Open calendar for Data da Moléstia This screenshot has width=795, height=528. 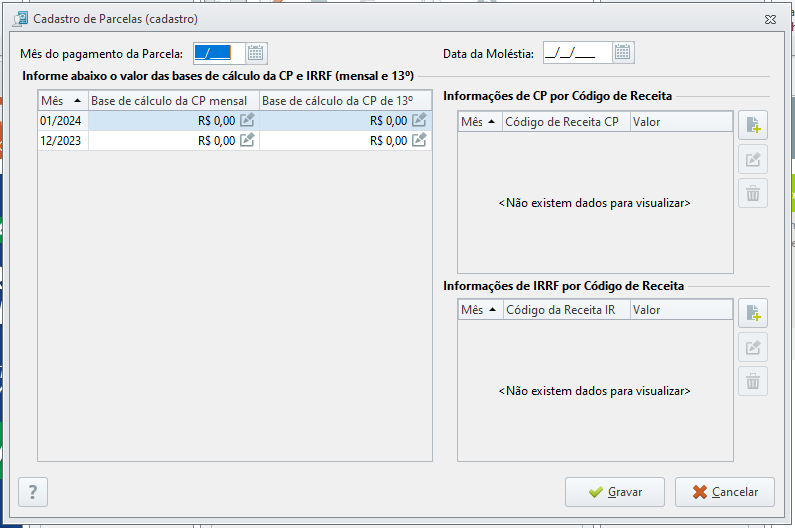pos(623,53)
